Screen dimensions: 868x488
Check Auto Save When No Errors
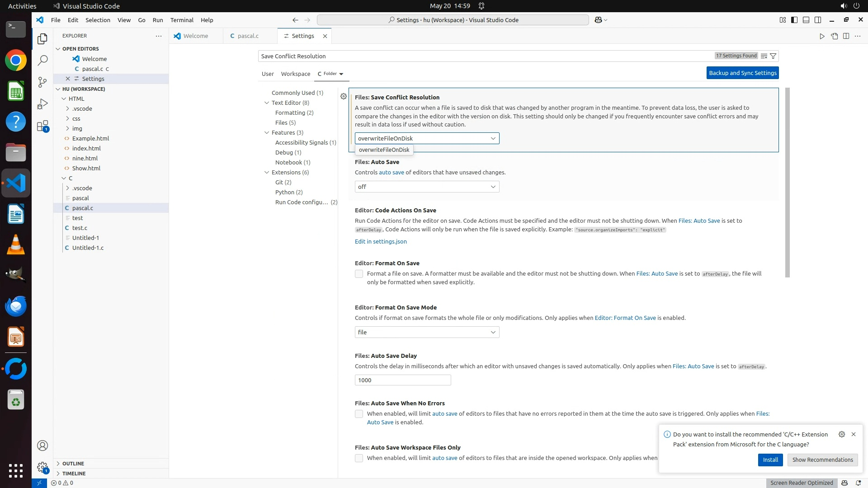pos(359,414)
